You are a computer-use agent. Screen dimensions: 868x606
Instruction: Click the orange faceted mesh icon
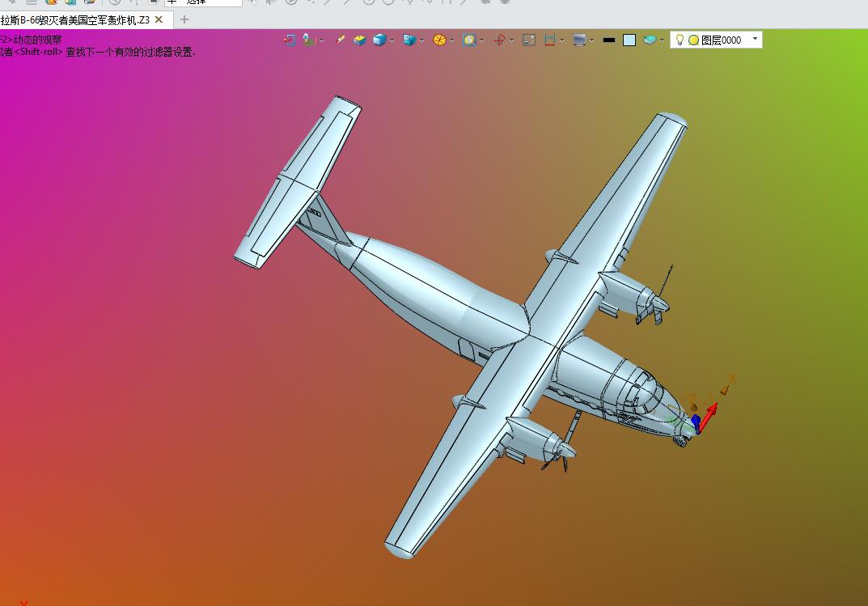439,40
